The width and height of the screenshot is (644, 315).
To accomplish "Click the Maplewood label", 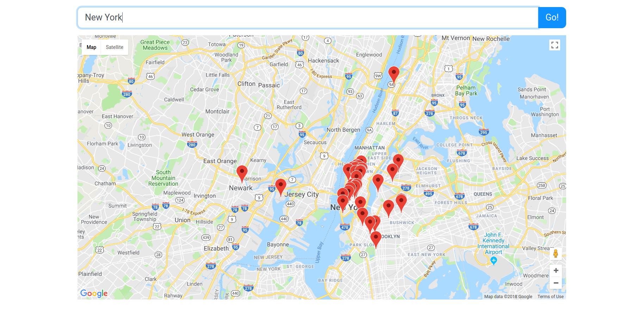I will point(177,193).
